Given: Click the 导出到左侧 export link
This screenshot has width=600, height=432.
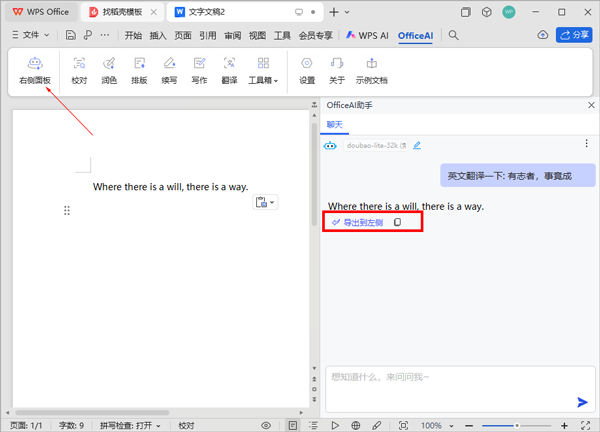Looking at the screenshot, I should (x=356, y=223).
